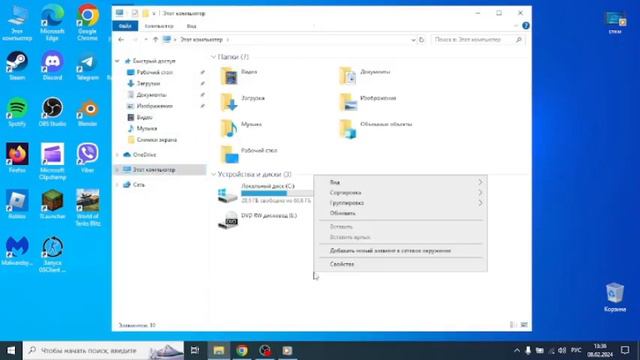Collapse the Папки group header
640x360 pixels.
pos(213,57)
